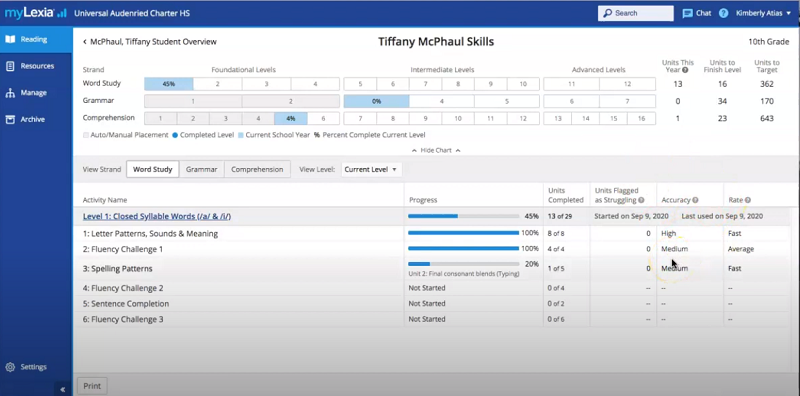Open the Chat speech bubble icon
Viewport: 800px width, 396px height.
point(687,13)
